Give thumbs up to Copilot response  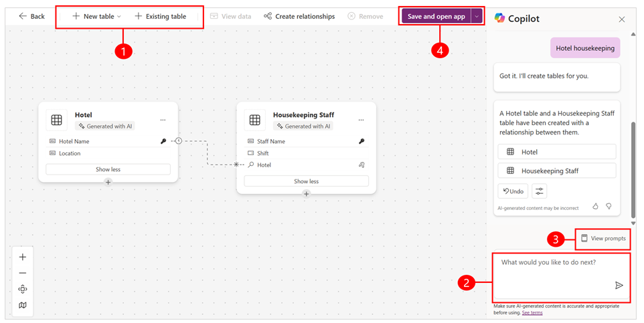click(x=596, y=207)
